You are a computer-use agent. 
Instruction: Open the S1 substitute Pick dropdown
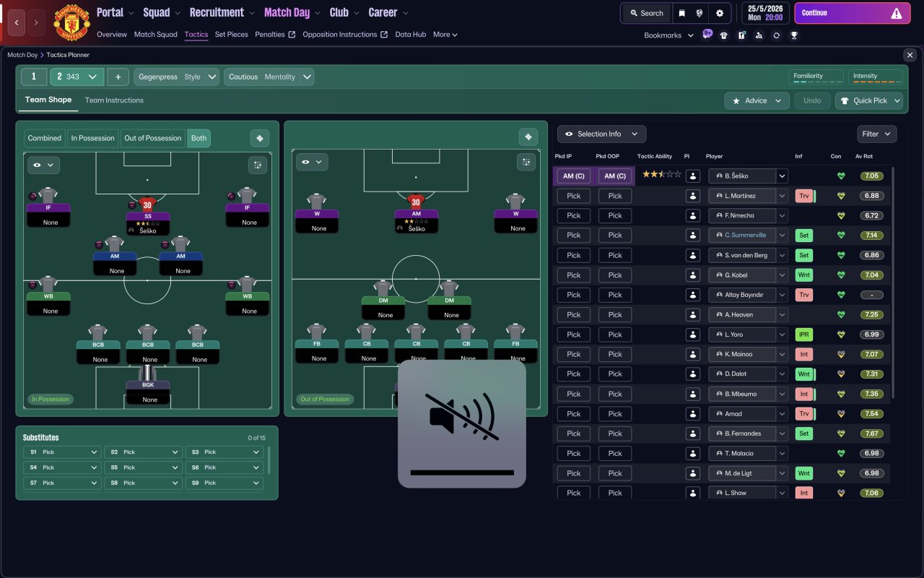[x=61, y=452]
